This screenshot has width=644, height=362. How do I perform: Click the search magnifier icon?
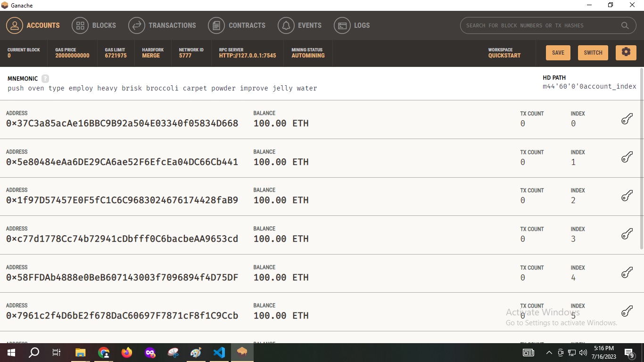click(625, 25)
